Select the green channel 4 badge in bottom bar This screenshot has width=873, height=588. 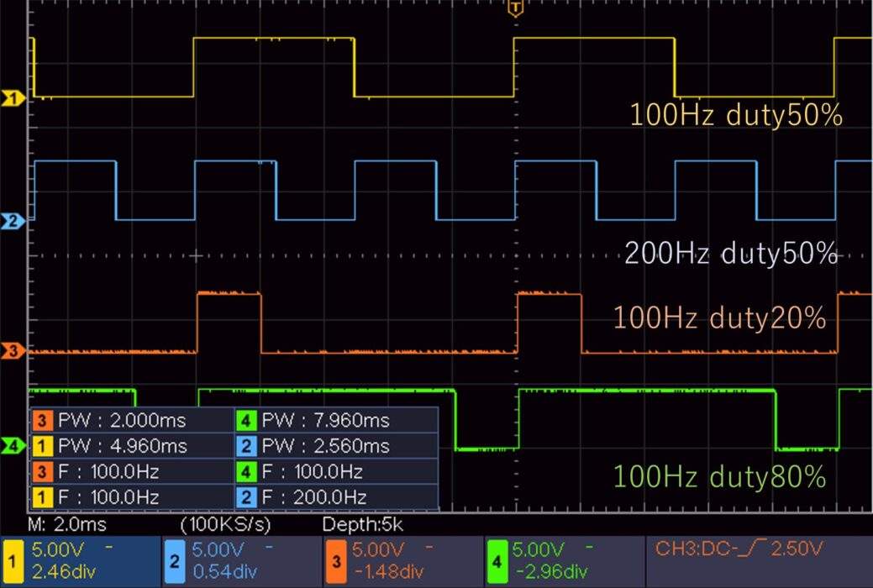(x=497, y=562)
